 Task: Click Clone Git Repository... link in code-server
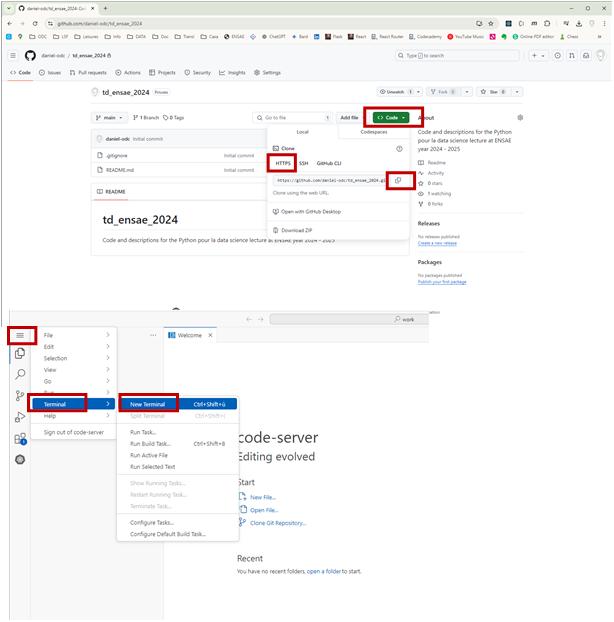click(278, 523)
